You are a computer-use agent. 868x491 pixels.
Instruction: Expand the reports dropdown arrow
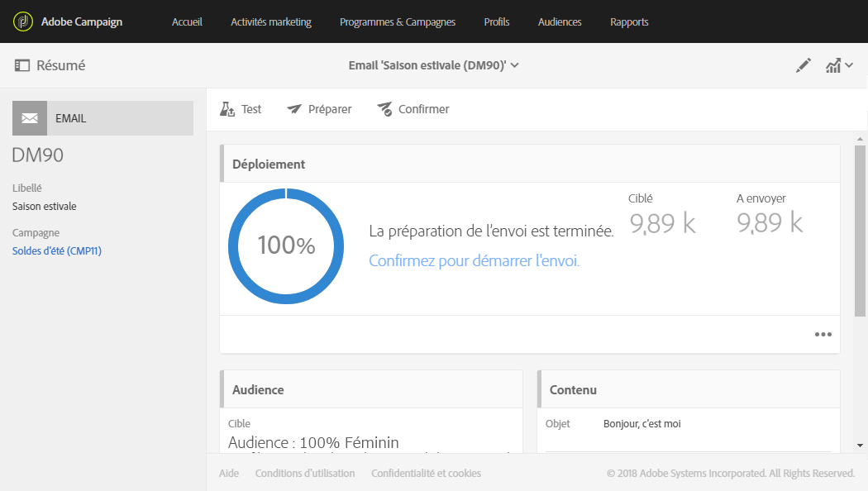pos(849,65)
